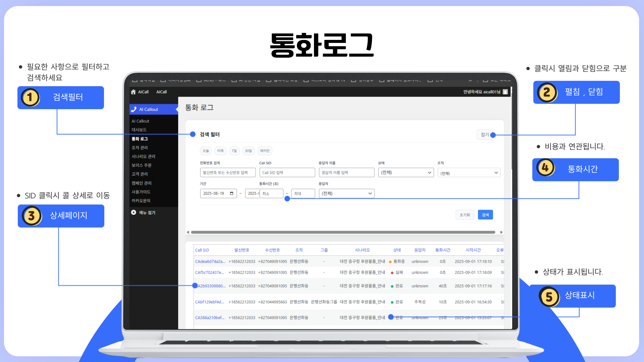Screen dimensions: 644x362
Task: Click the browser bookmarks overflow chevron
Action: tap(470, 80)
